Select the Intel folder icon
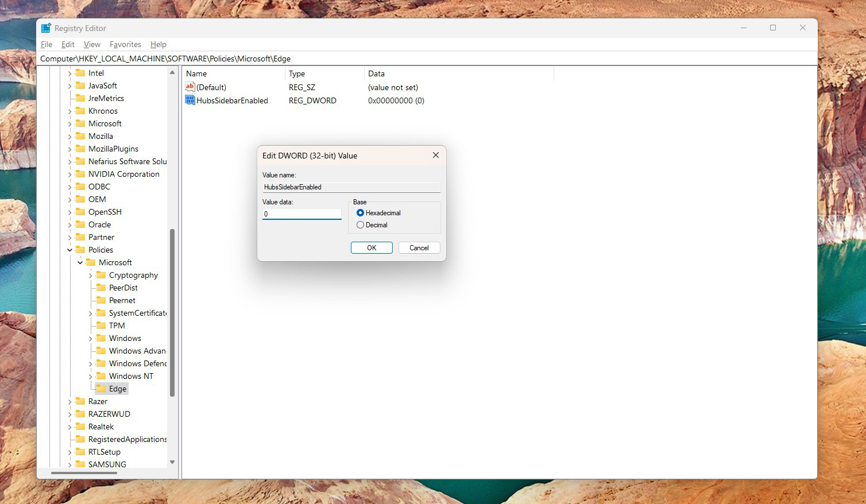This screenshot has width=866, height=504. point(80,73)
